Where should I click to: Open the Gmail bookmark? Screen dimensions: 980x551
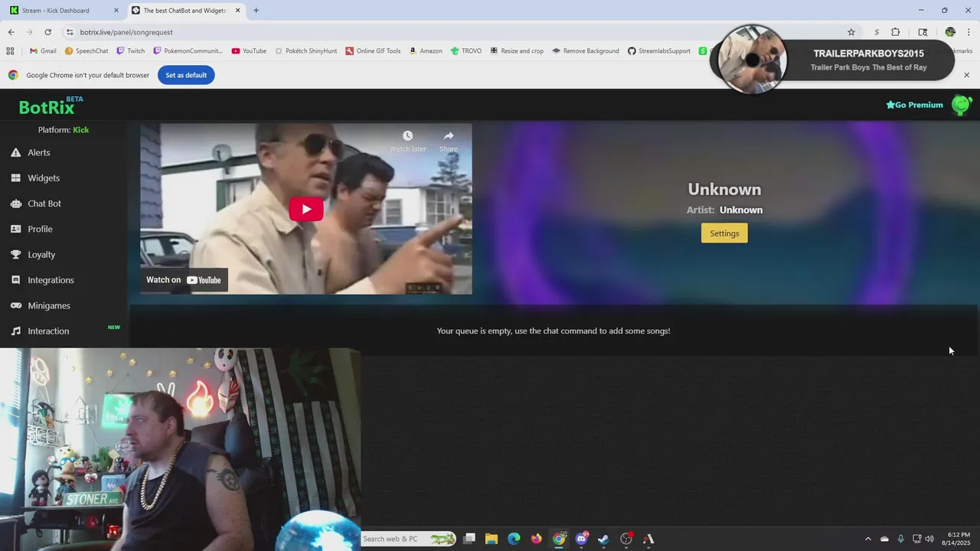[x=43, y=51]
